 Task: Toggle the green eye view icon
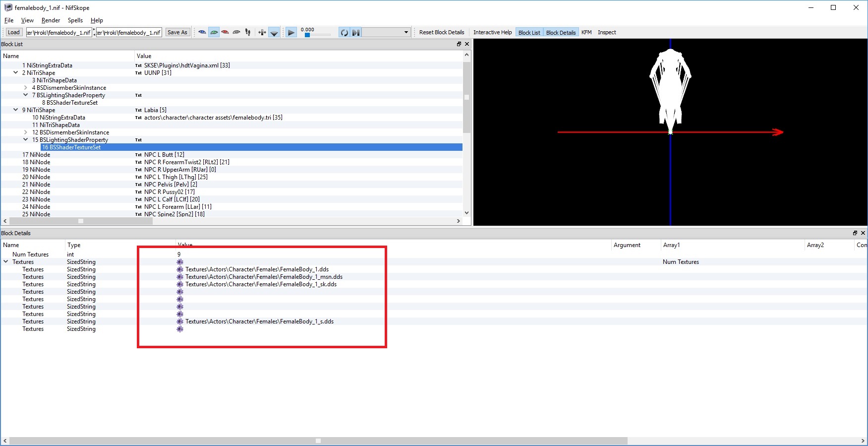[x=214, y=32]
